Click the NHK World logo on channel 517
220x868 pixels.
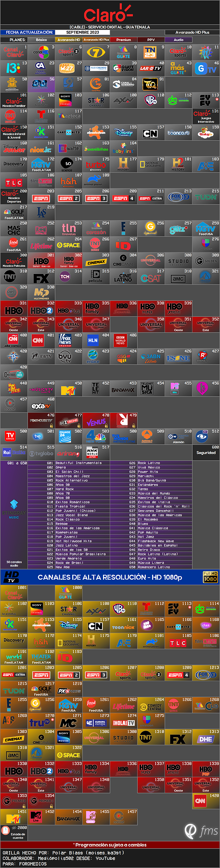pos(92,453)
